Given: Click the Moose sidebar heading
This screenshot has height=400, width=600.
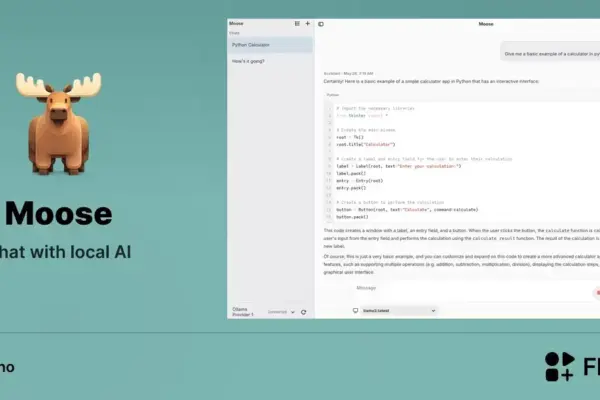Looking at the screenshot, I should pos(236,23).
